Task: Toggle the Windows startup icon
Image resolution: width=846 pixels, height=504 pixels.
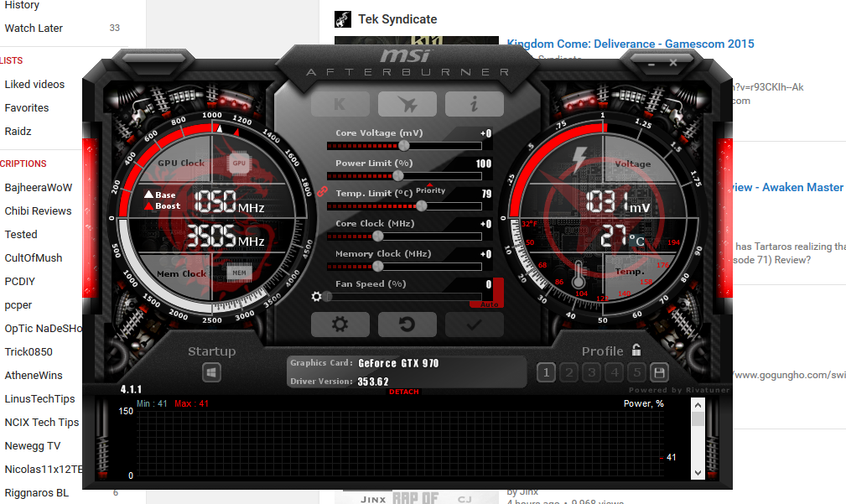Action: pos(211,372)
